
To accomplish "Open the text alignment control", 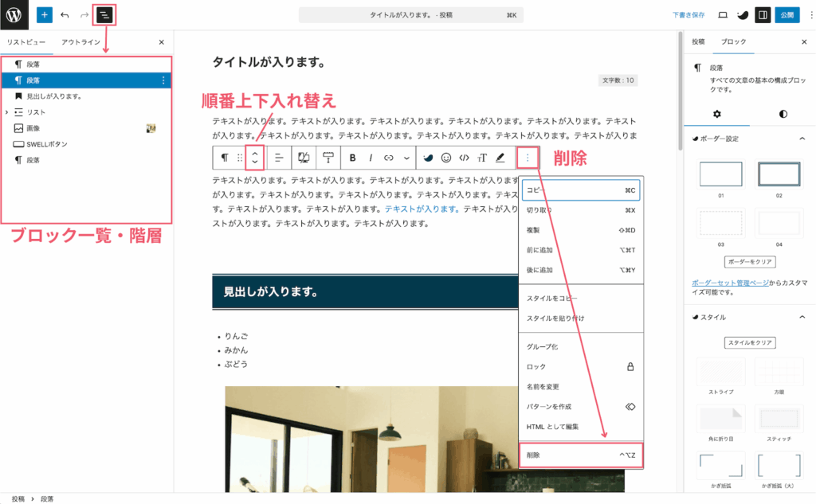I will pyautogui.click(x=279, y=158).
